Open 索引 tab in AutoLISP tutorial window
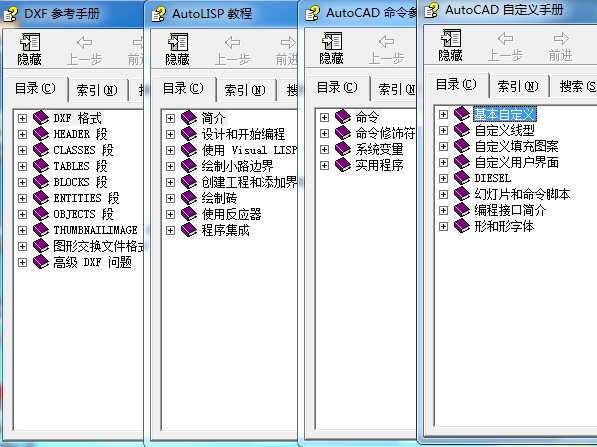 245,90
